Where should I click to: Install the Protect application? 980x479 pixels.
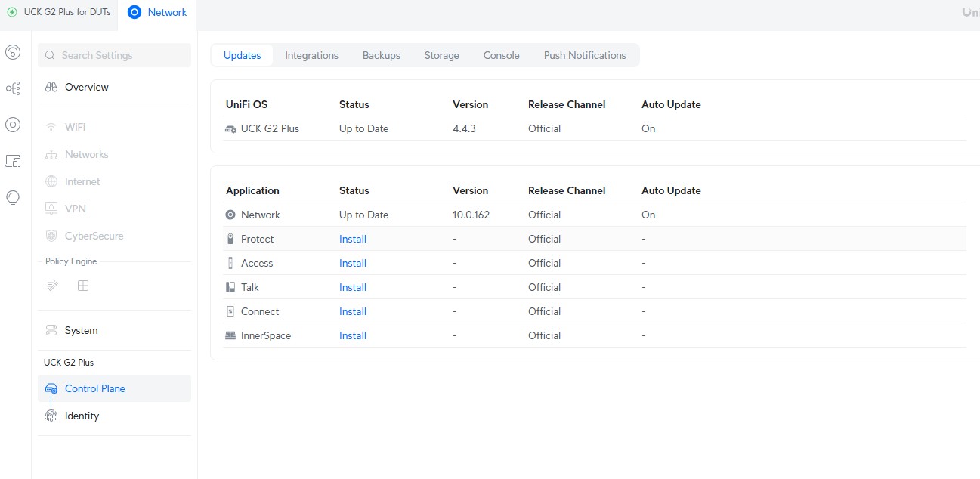[x=352, y=239]
